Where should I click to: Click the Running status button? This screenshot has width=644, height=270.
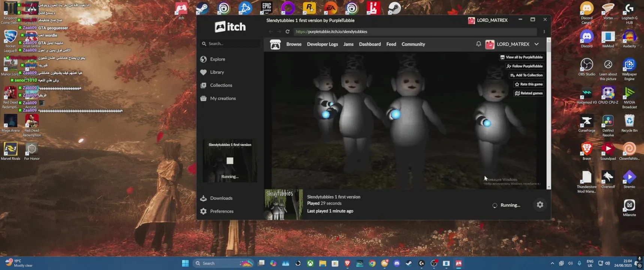(507, 205)
